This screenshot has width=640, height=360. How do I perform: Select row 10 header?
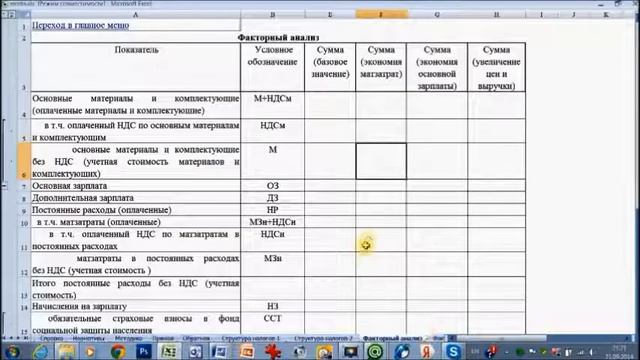(24, 222)
